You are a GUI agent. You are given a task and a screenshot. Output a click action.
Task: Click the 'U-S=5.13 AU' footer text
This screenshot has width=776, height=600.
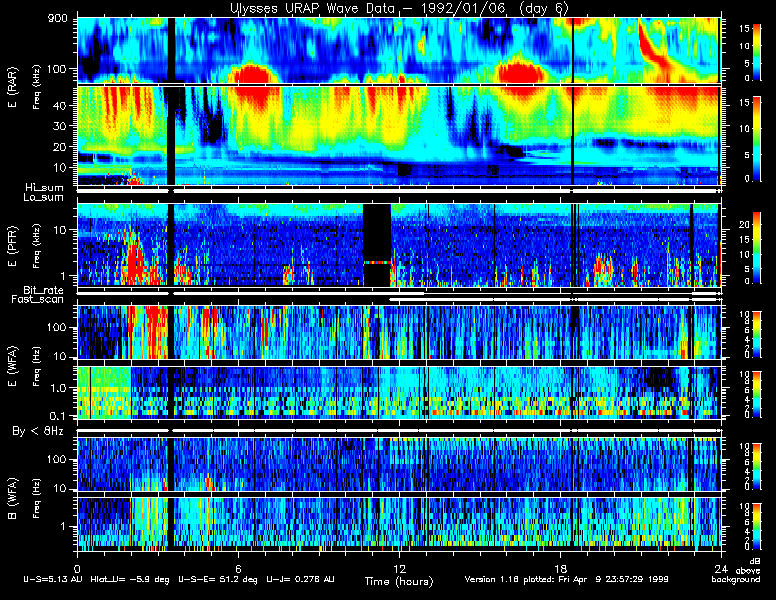point(53,579)
